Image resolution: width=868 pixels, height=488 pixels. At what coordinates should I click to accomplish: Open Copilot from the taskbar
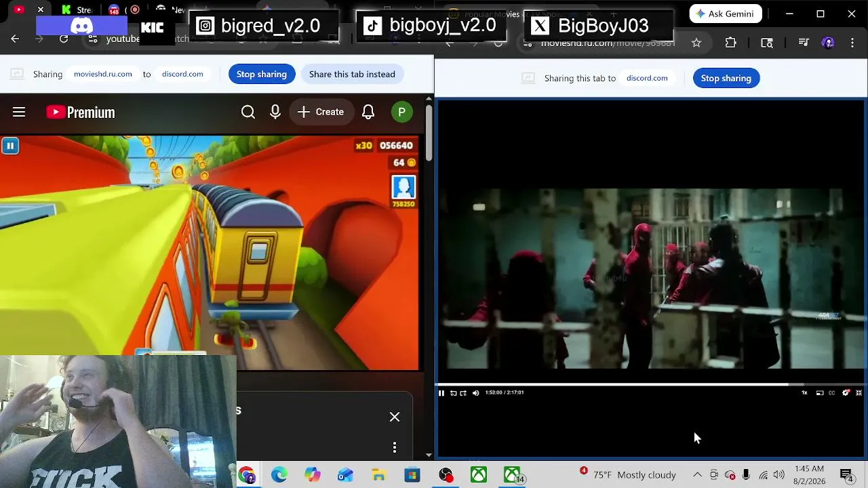pyautogui.click(x=312, y=475)
